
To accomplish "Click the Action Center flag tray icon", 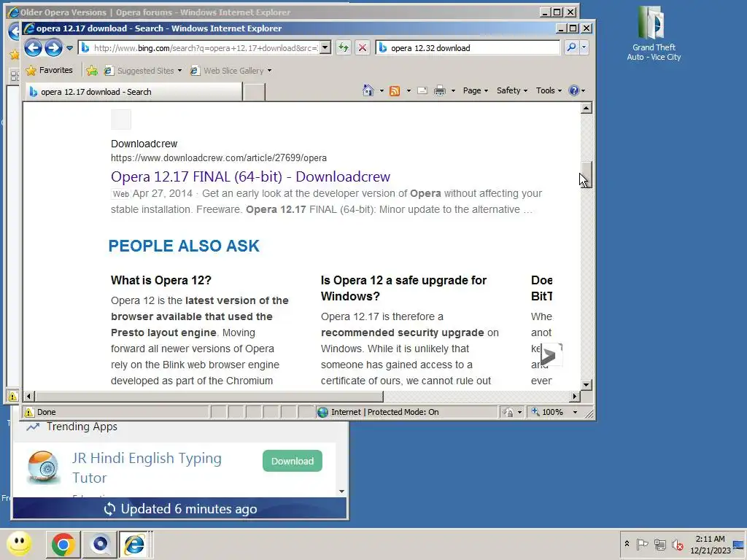I will [642, 544].
